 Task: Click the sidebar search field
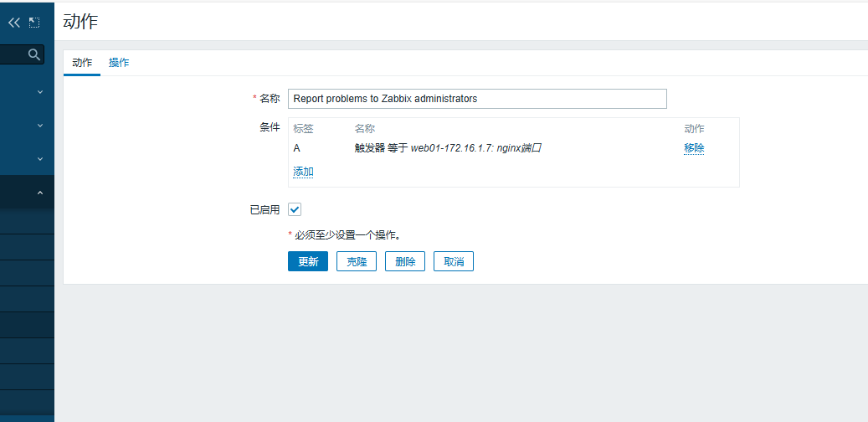[x=22, y=54]
